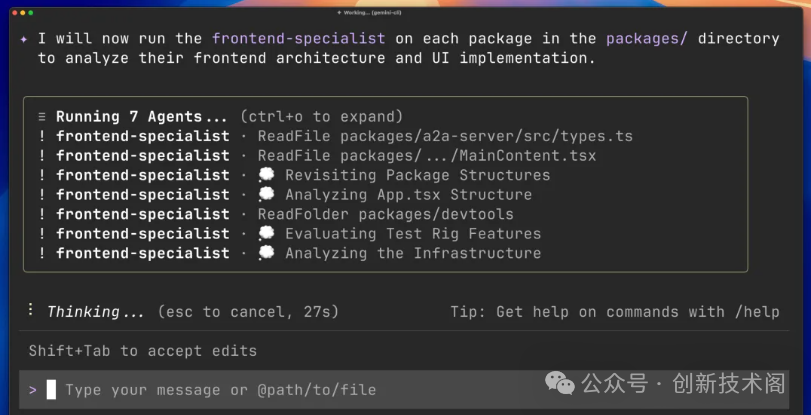Click the purple 'packages/' path text

647,38
